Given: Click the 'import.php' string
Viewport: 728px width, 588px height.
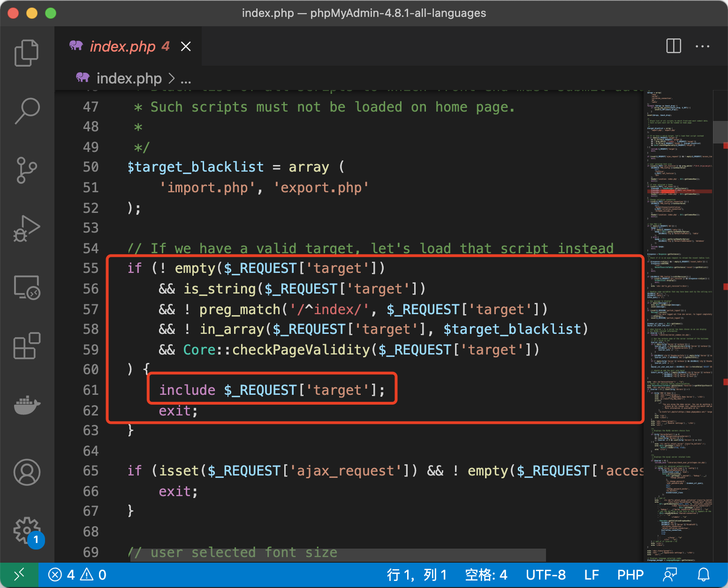Looking at the screenshot, I should [x=207, y=188].
